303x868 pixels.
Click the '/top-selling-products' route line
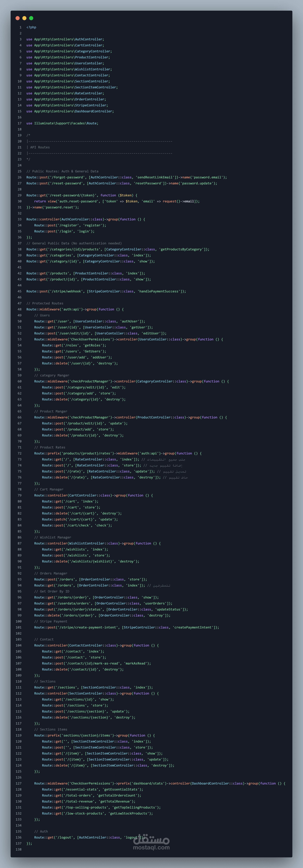click(101, 807)
